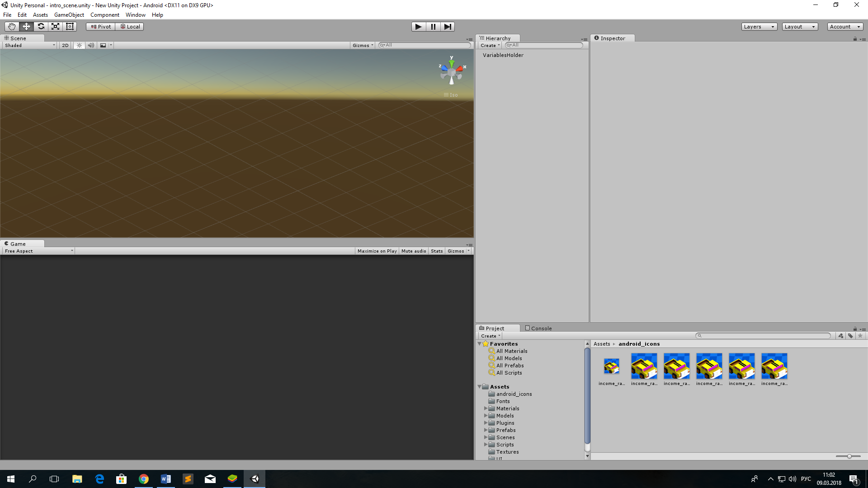This screenshot has height=488, width=868.
Task: Select the Scale tool in toolbar
Action: click(x=56, y=26)
